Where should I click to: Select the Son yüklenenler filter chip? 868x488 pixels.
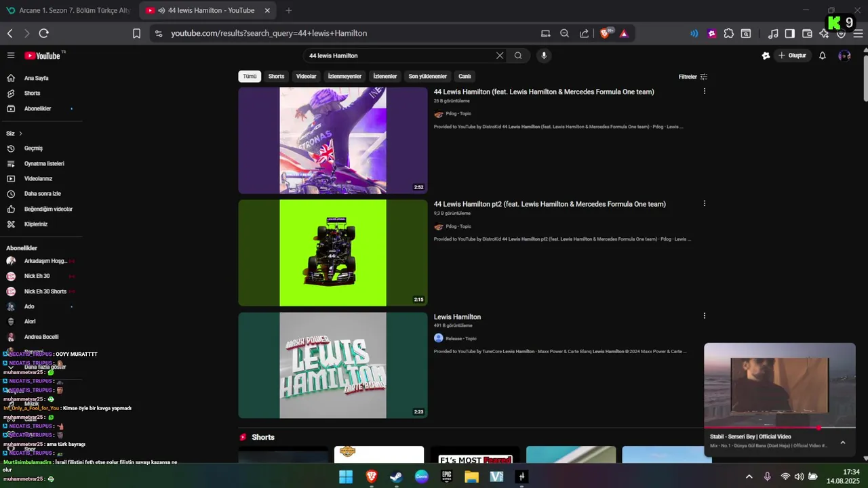click(x=427, y=77)
